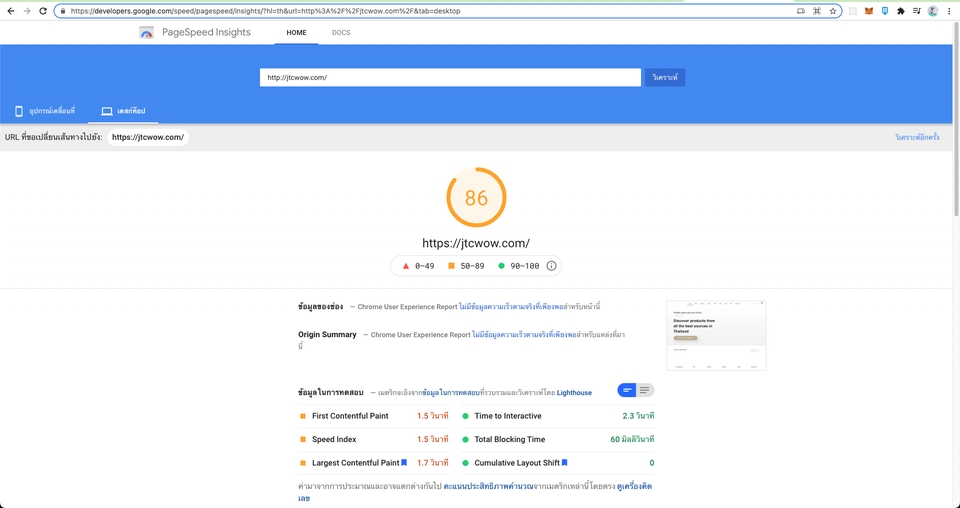
Task: Click the https://jtcwow.com/ heading under score
Action: (476, 243)
